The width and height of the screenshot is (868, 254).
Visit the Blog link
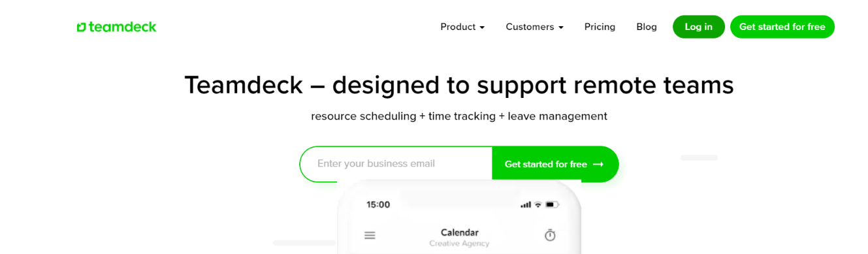pyautogui.click(x=647, y=27)
